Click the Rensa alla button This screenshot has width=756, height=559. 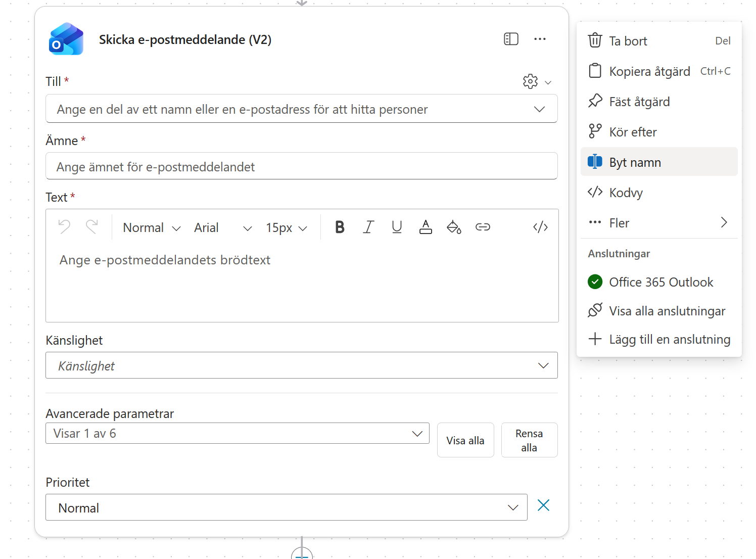[x=529, y=440]
